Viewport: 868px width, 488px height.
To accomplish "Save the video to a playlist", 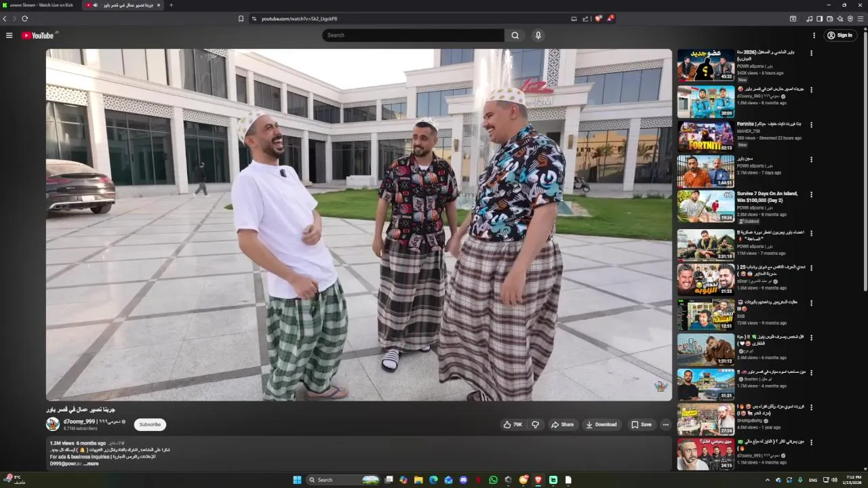I will (x=641, y=424).
